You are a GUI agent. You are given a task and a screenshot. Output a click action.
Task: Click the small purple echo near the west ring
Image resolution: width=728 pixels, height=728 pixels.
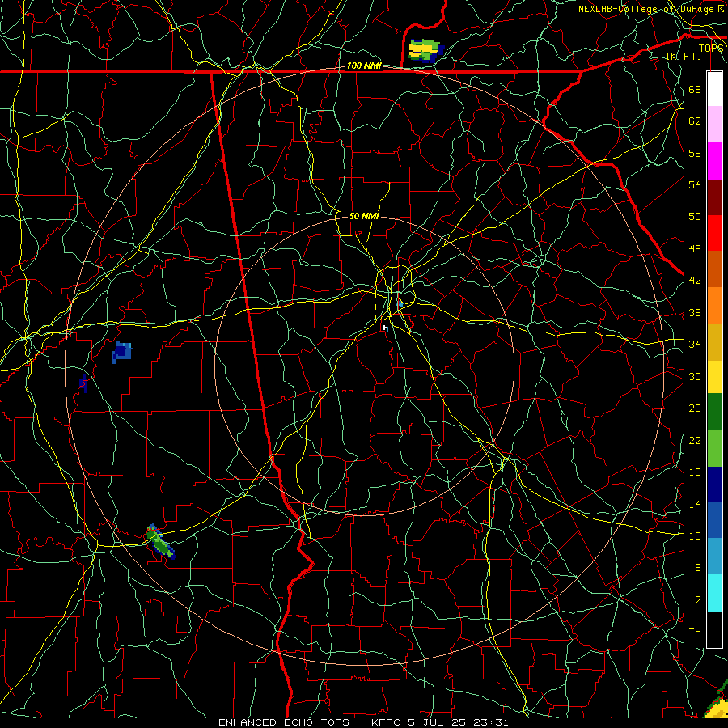pos(83,383)
